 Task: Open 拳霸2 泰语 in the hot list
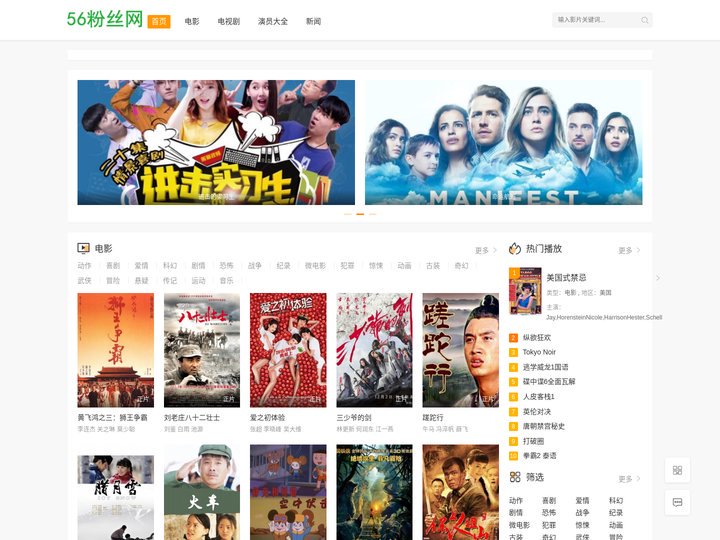click(540, 456)
